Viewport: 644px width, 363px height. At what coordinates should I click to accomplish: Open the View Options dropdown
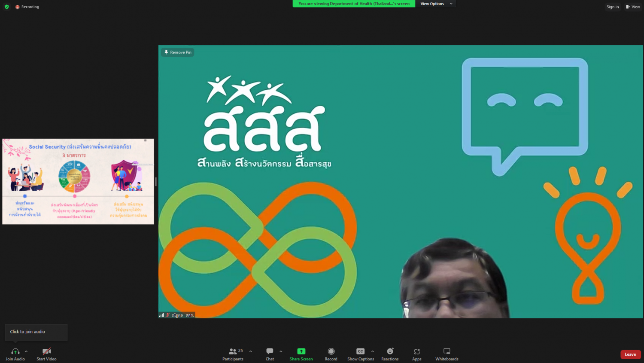coord(436,4)
